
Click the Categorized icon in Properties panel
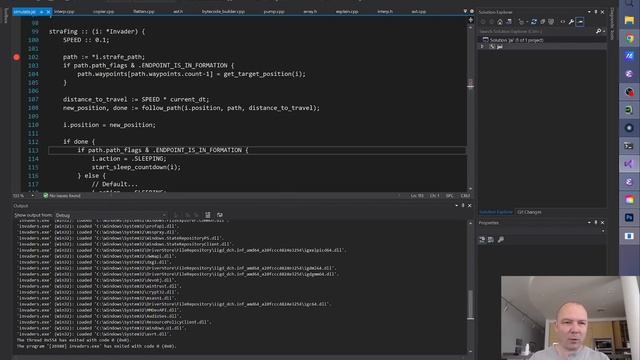click(x=482, y=240)
